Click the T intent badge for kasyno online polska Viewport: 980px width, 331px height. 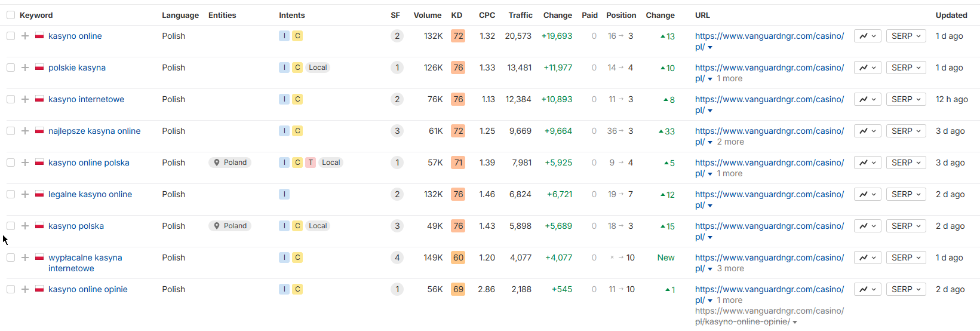coord(311,163)
